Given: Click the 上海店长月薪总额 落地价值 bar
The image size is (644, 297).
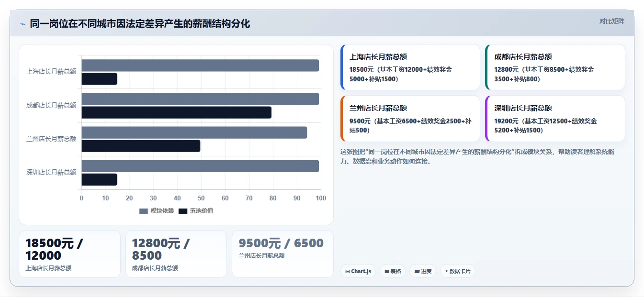Looking at the screenshot, I should pyautogui.click(x=99, y=79).
